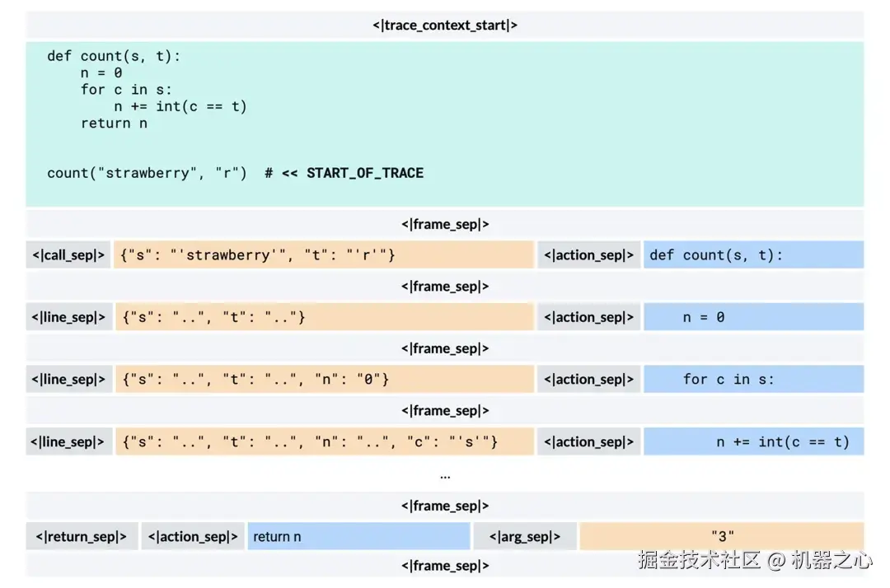The width and height of the screenshot is (890, 588).
Task: Click the n = 0 action box
Action: pos(753,317)
